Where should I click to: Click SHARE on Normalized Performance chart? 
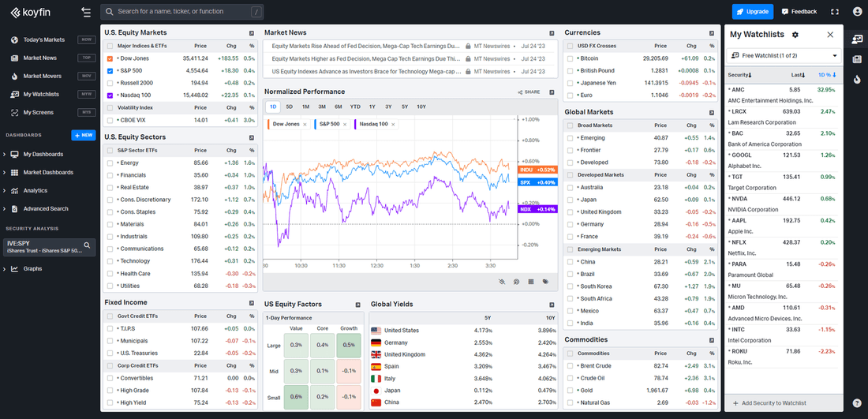click(529, 92)
